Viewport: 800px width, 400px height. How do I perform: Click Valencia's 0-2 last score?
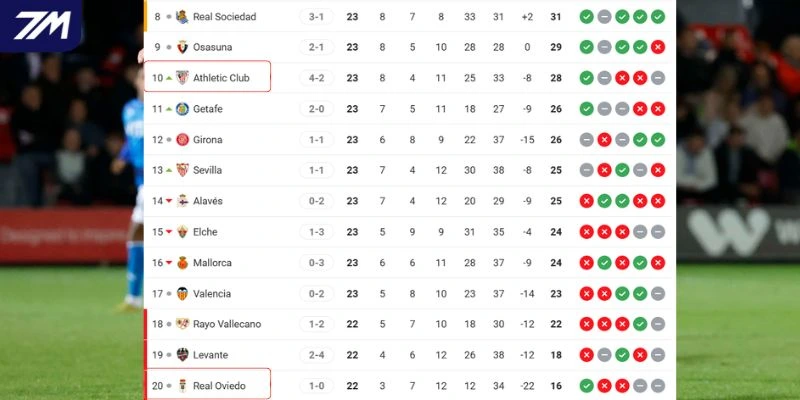[316, 294]
